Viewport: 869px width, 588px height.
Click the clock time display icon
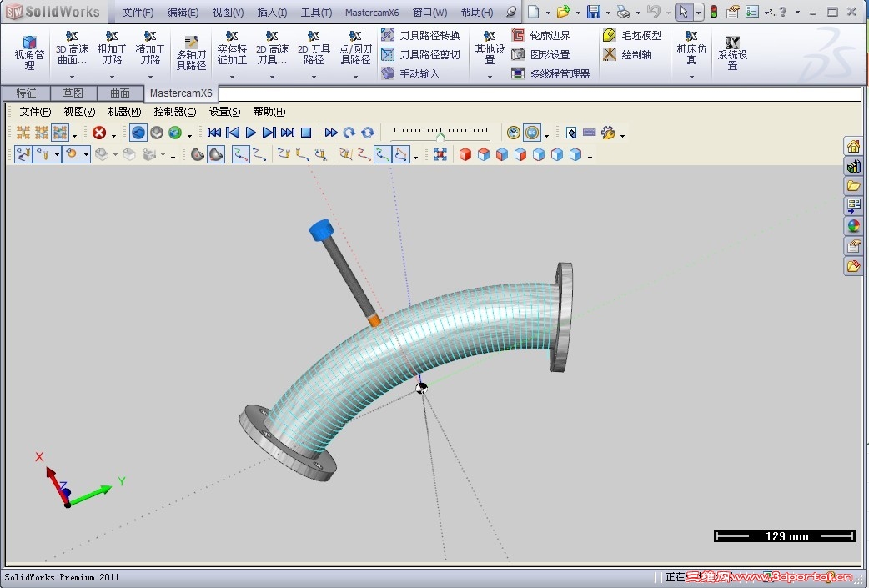tap(514, 133)
